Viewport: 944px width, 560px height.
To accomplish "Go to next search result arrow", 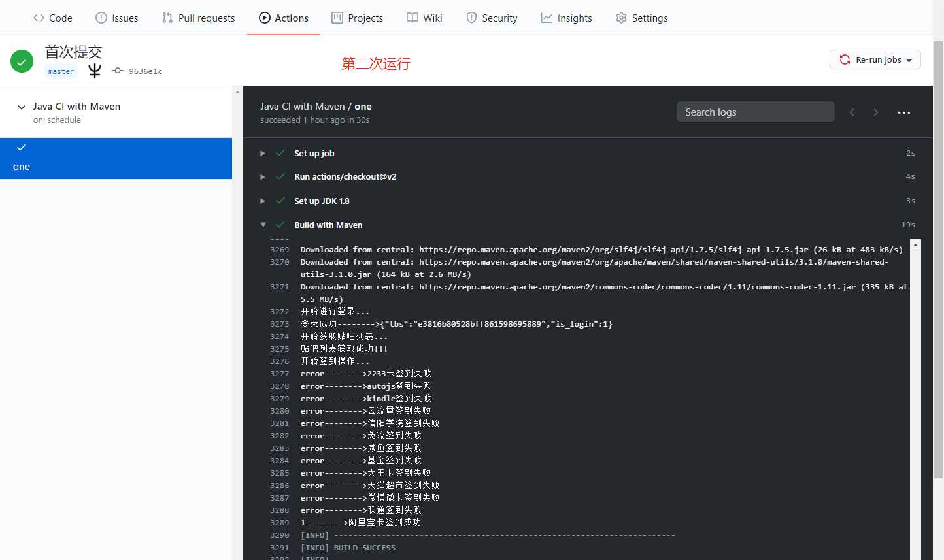I will [876, 112].
